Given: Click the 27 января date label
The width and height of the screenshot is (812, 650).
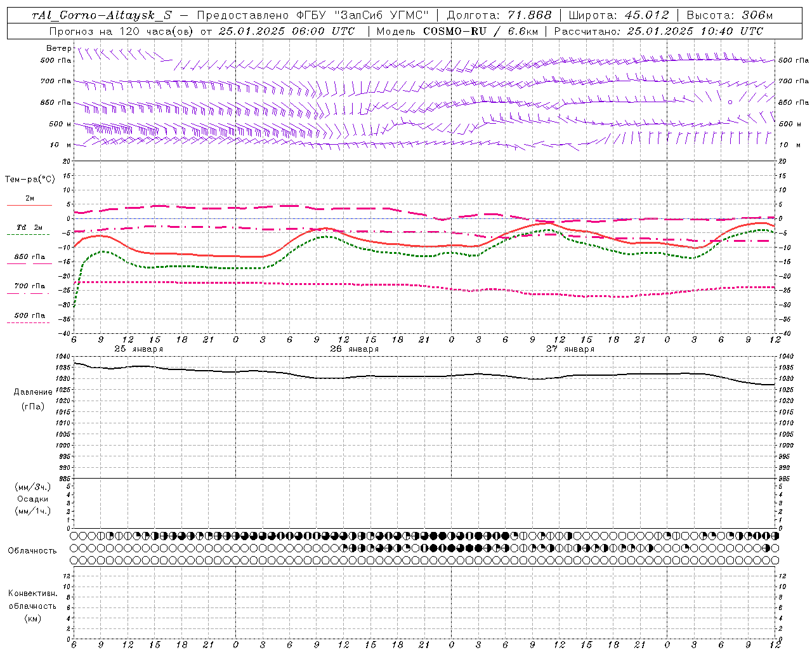Looking at the screenshot, I should [570, 349].
